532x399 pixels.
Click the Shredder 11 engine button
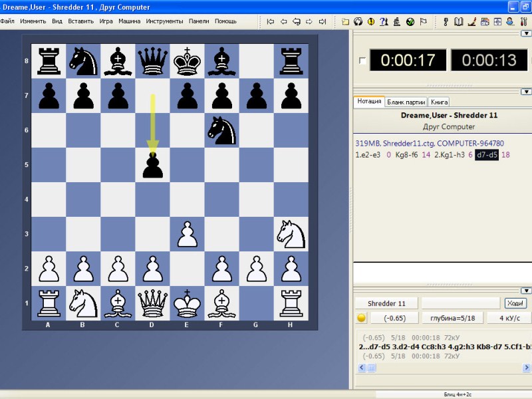pos(386,303)
